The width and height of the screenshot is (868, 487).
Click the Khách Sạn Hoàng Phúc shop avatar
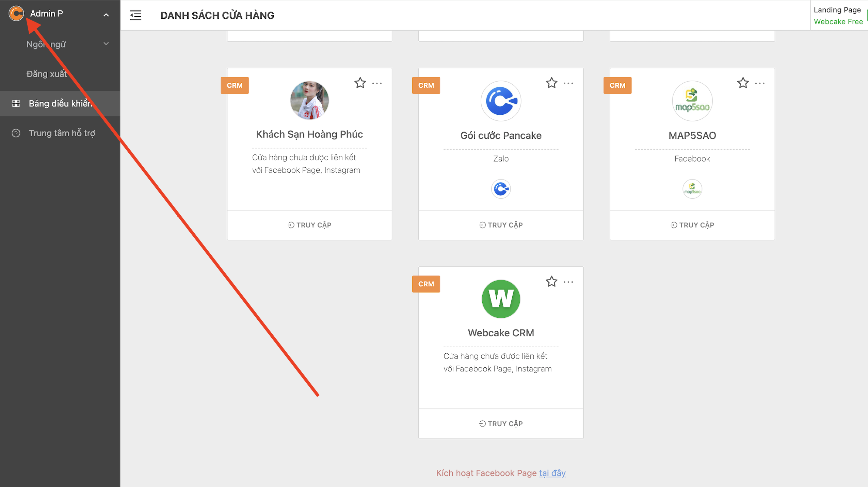309,100
